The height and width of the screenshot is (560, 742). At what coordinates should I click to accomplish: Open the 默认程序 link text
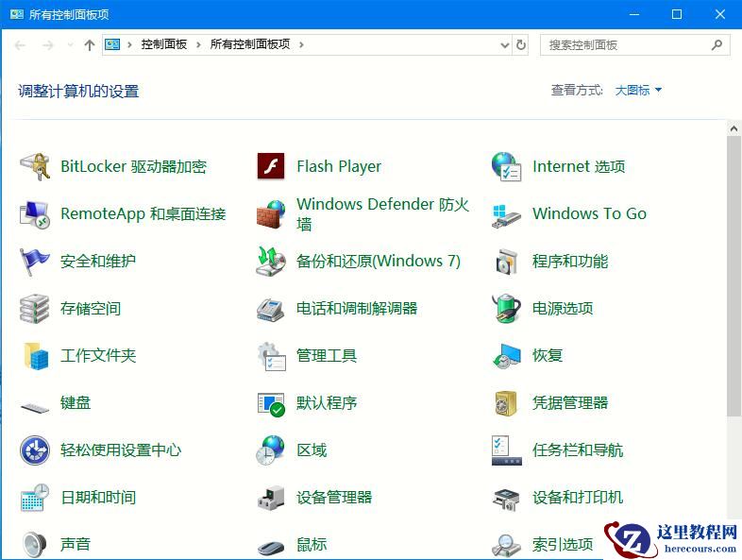(327, 403)
